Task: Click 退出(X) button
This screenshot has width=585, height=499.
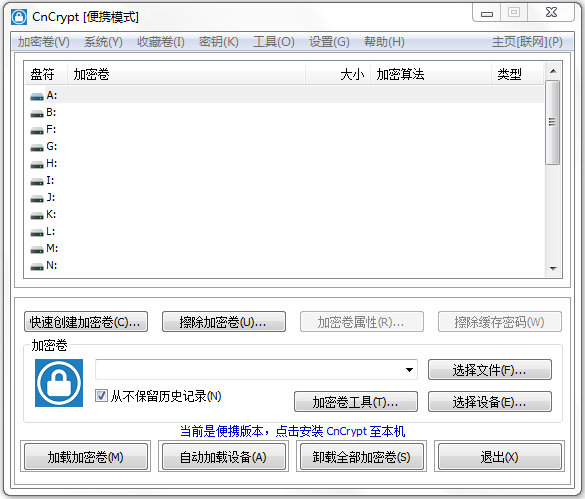Action: (x=500, y=456)
